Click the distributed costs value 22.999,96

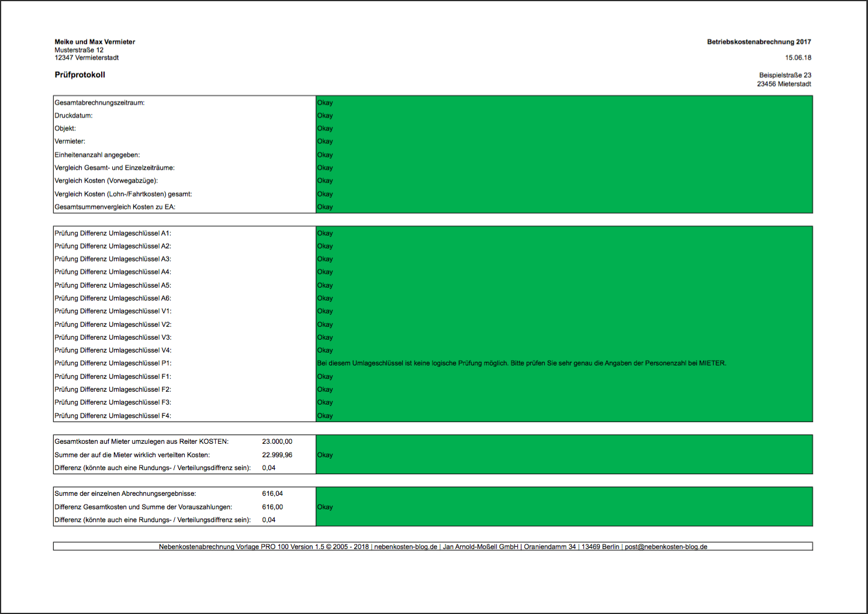tap(277, 455)
